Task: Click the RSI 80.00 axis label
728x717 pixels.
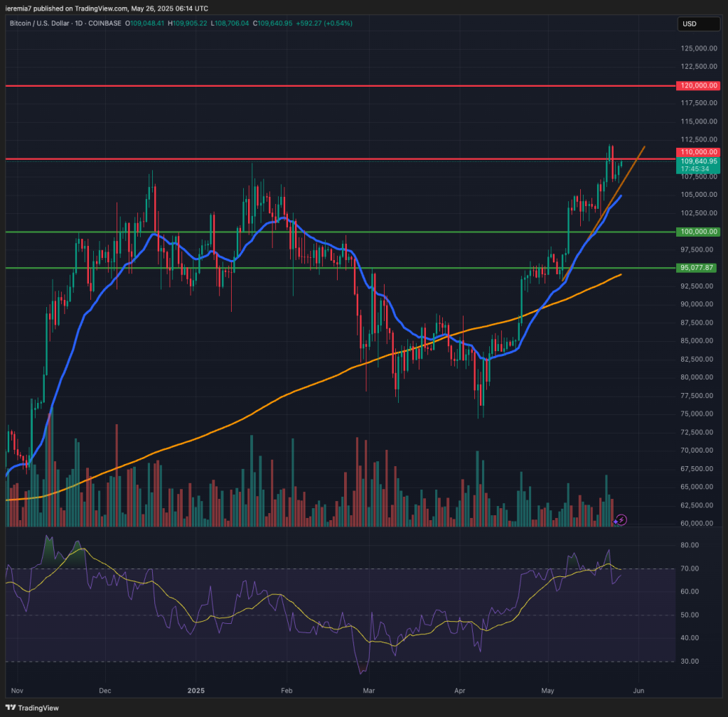Action: click(690, 545)
